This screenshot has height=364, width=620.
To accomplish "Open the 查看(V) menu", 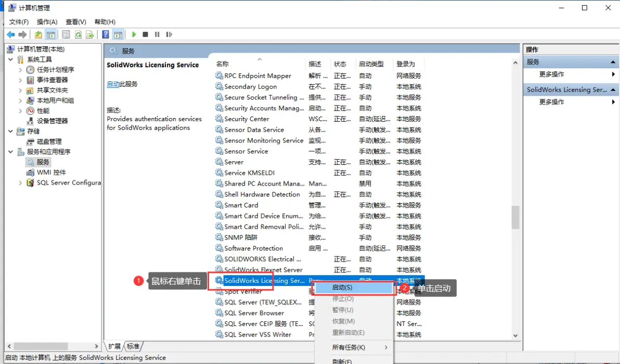I will (x=76, y=22).
